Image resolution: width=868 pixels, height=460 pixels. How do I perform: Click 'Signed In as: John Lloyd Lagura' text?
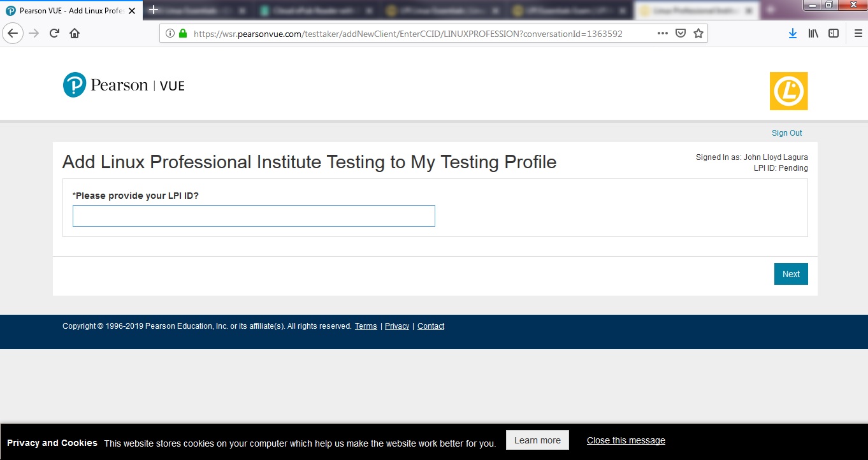coord(752,157)
